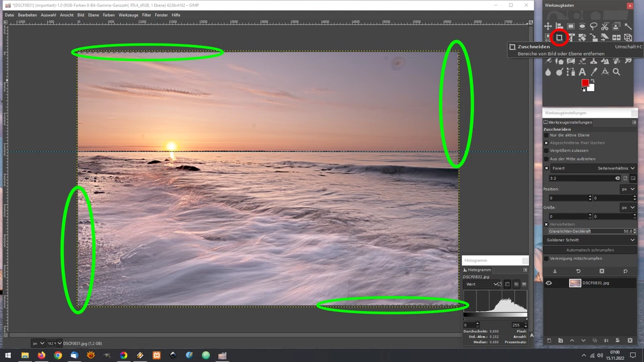The width and height of the screenshot is (644, 362).
Task: Click the red foreground color swatch
Action: [585, 83]
